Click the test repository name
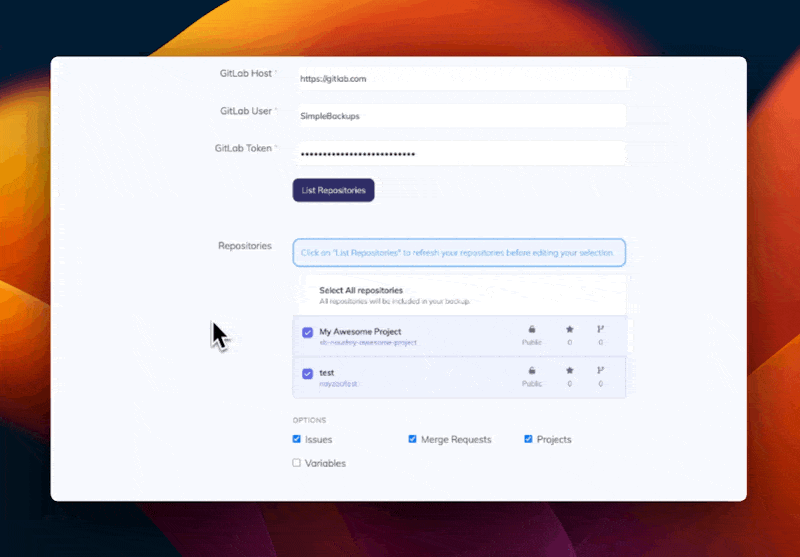This screenshot has width=800, height=557. tap(327, 372)
